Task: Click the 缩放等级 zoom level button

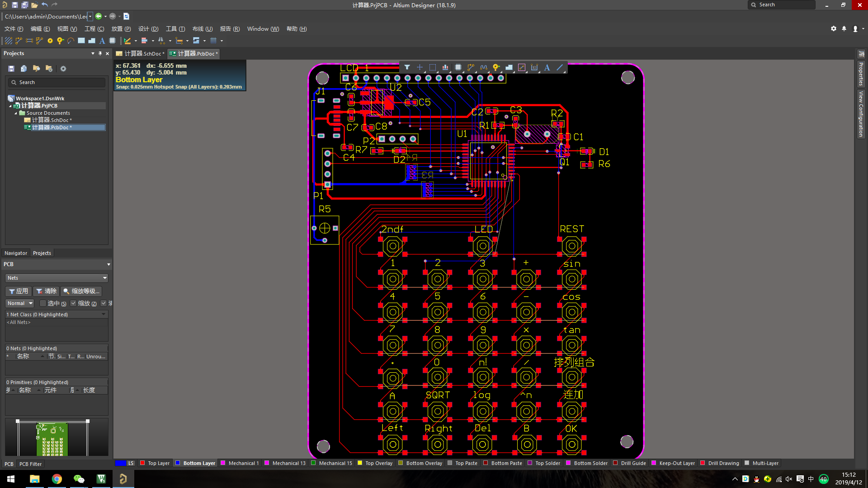Action: (81, 291)
